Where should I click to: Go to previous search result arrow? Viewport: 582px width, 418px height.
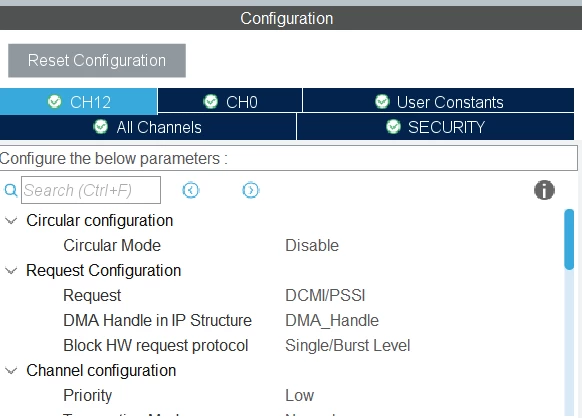[x=191, y=190]
